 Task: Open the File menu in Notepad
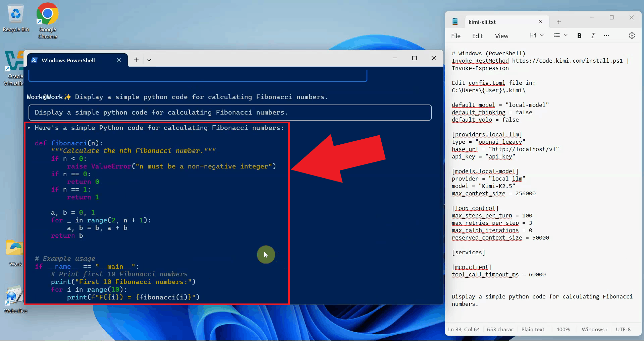point(455,36)
